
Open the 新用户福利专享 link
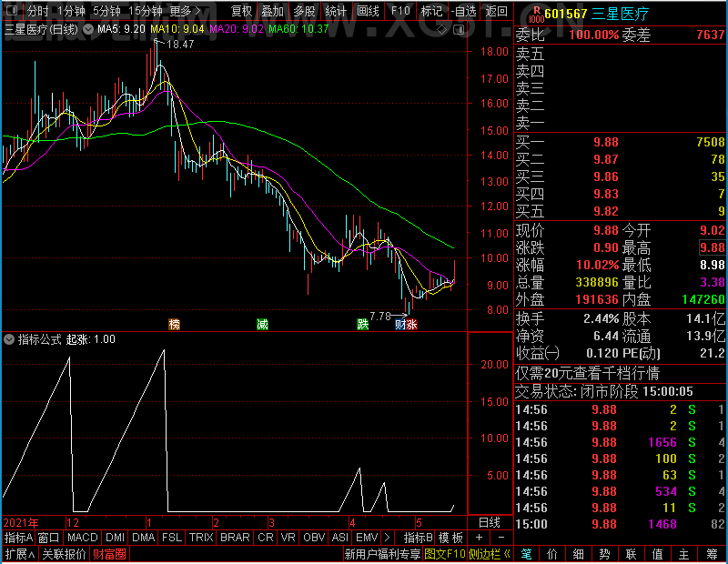point(382,554)
